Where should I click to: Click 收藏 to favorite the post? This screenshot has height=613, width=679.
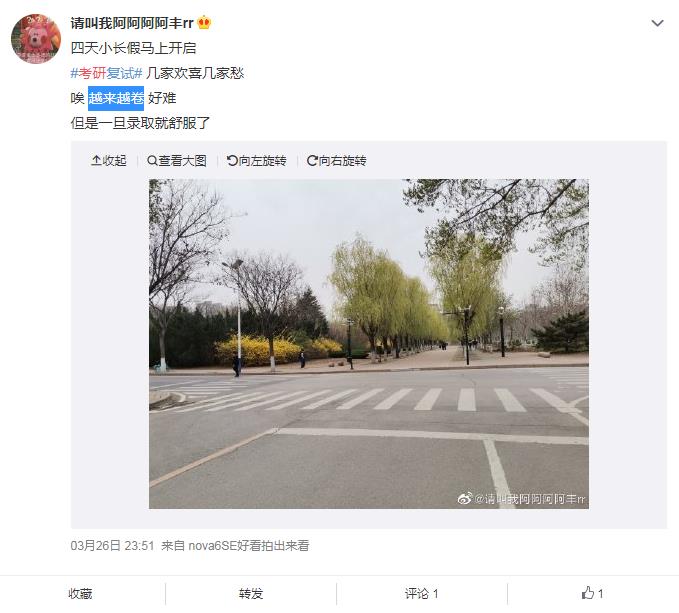click(81, 594)
